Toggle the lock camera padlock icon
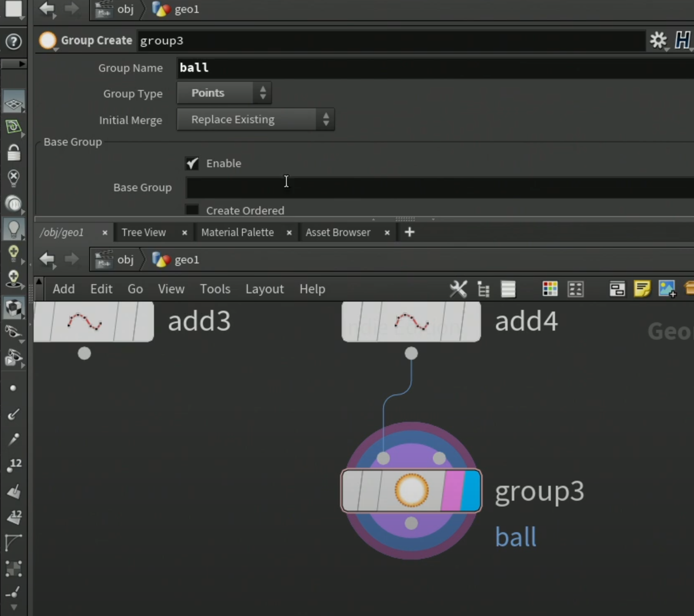Screen dimensions: 694x616 13,153
